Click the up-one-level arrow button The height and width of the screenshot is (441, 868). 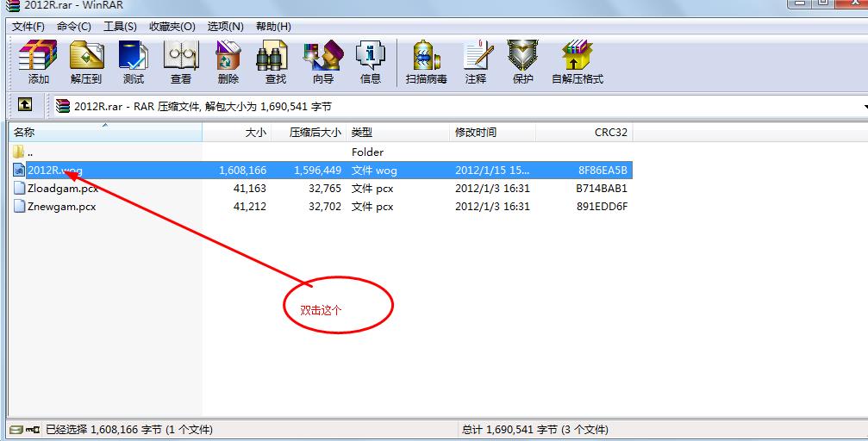pyautogui.click(x=25, y=104)
